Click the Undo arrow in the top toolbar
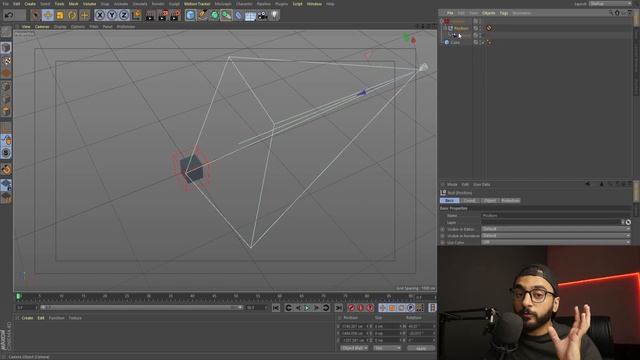640x360 pixels. click(x=9, y=15)
